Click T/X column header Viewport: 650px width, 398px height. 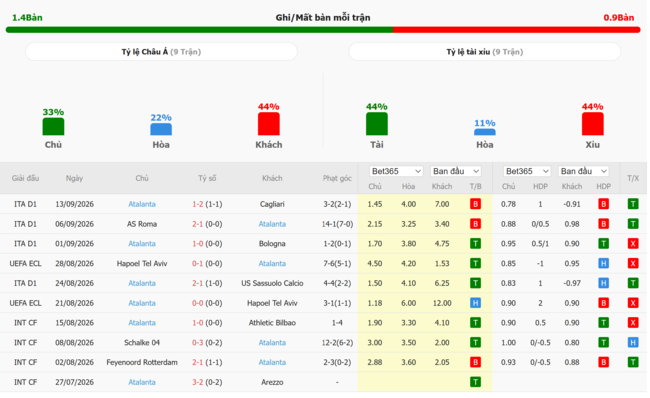[633, 178]
